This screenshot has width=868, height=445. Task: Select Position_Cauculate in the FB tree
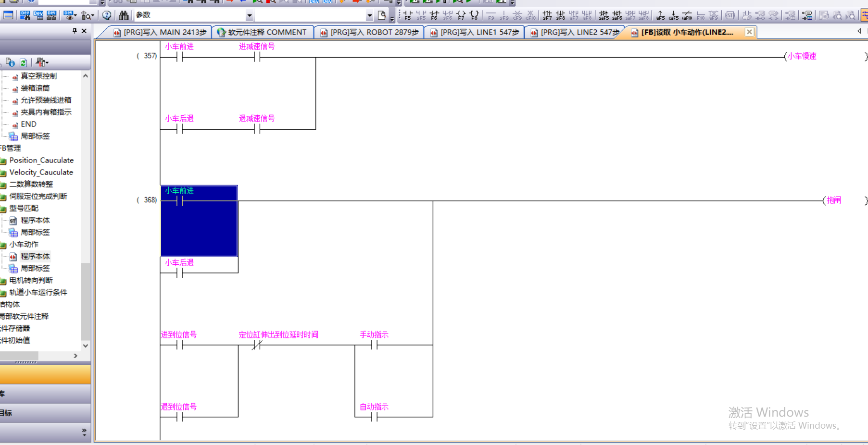41,160
